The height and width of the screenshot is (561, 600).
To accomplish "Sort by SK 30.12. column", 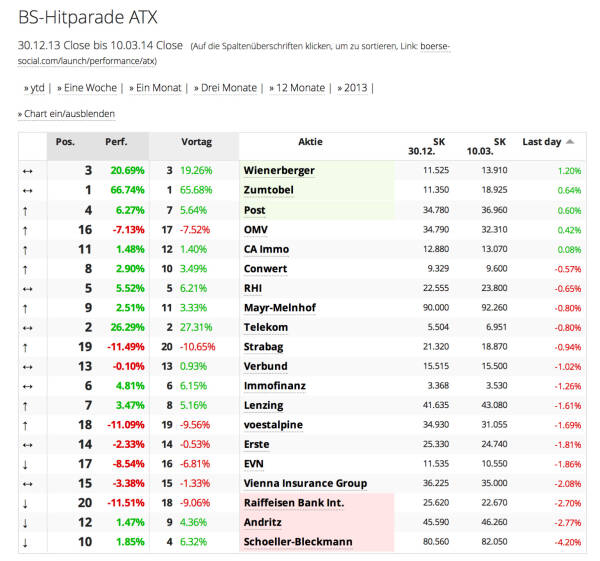I will pyautogui.click(x=426, y=147).
